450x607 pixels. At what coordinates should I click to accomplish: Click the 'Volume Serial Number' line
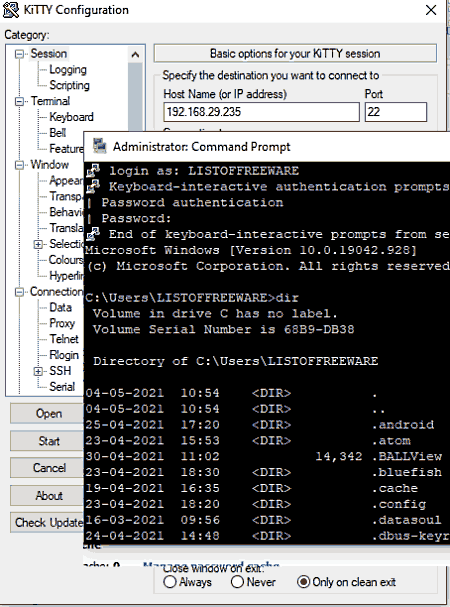click(223, 329)
